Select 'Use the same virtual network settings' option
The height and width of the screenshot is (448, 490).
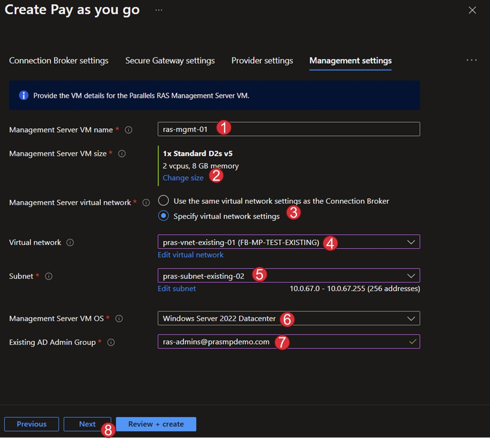click(163, 201)
